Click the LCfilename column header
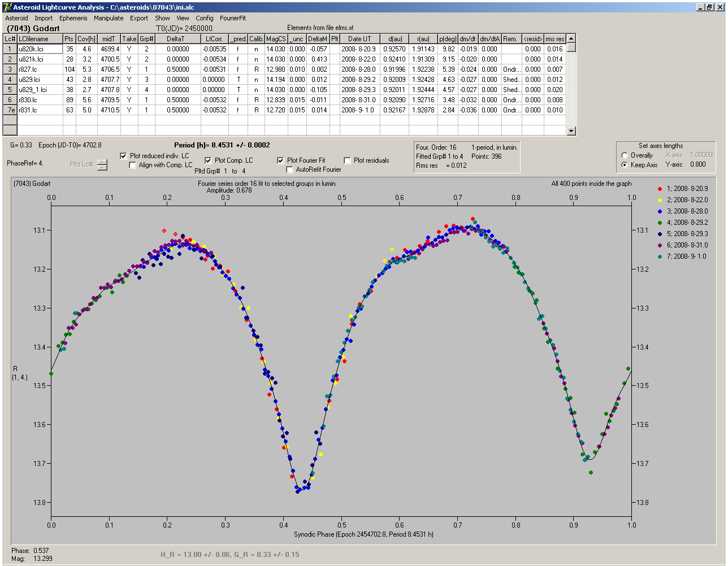Image resolution: width=728 pixels, height=566 pixels. point(40,39)
